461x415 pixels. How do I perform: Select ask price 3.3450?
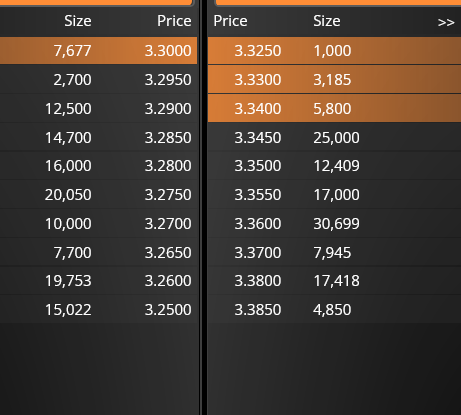tap(258, 137)
